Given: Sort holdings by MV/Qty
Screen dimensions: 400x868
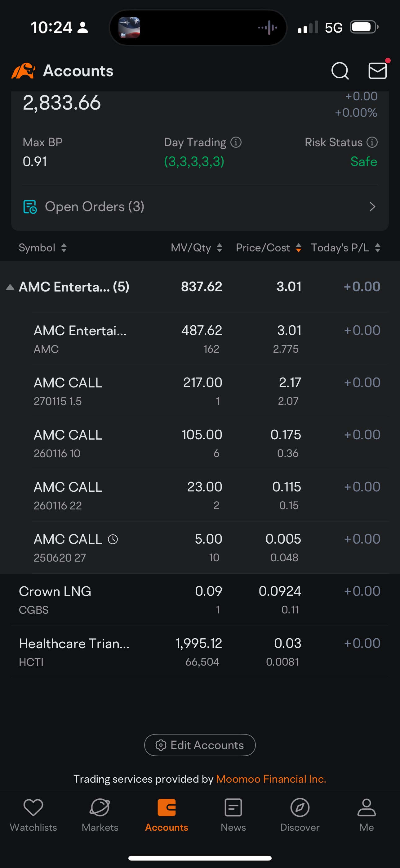Looking at the screenshot, I should point(196,248).
